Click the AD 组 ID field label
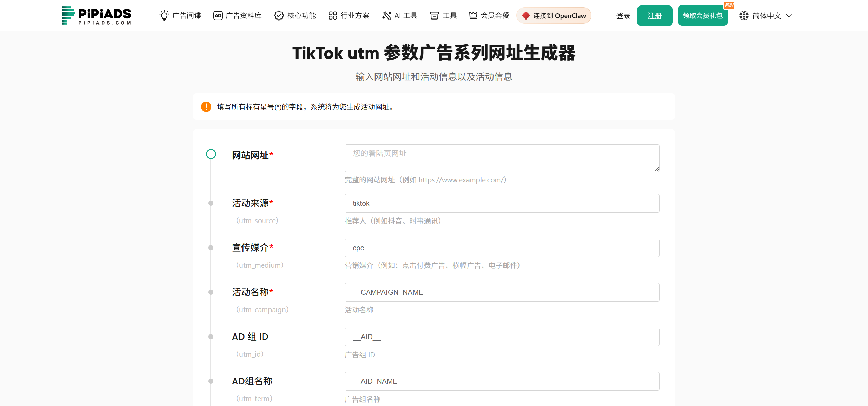Screen dimensions: 868x406 pos(250,337)
